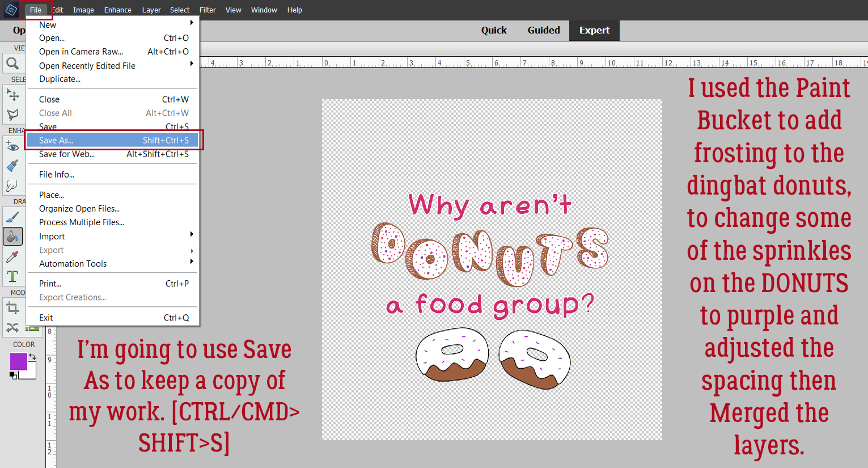The height and width of the screenshot is (468, 868).
Task: Select the Brush tool
Action: [x=12, y=217]
